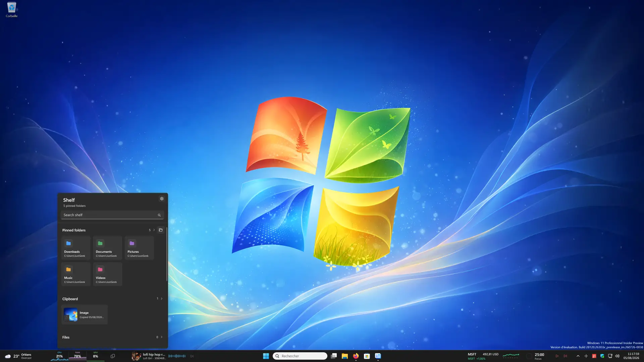Click the Pinned folders section heading
This screenshot has height=362, width=644.
[74, 230]
